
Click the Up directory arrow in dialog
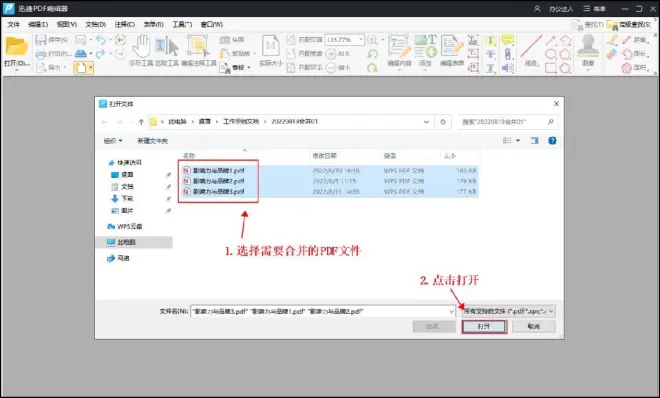point(141,122)
